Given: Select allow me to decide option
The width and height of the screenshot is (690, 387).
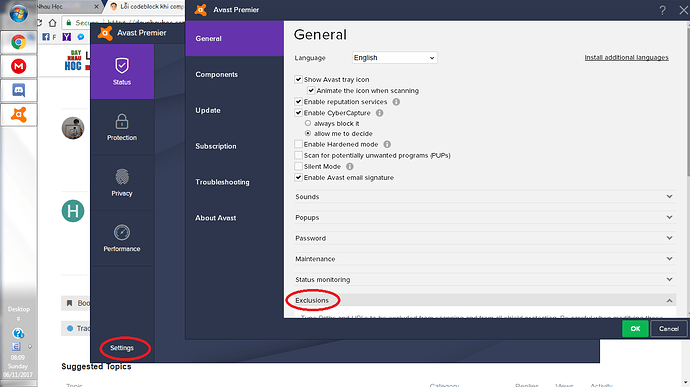Looking at the screenshot, I should pyautogui.click(x=308, y=133).
